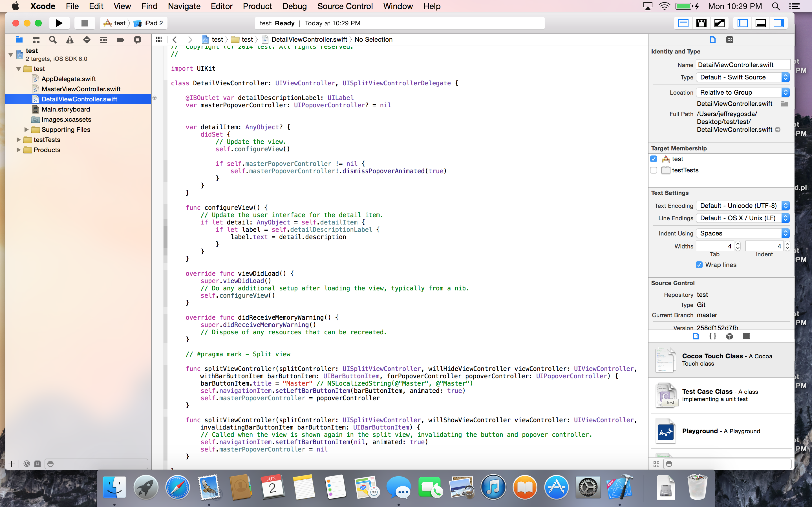Click the Stop button in toolbar
Screen dimensions: 812x507
[x=85, y=23]
